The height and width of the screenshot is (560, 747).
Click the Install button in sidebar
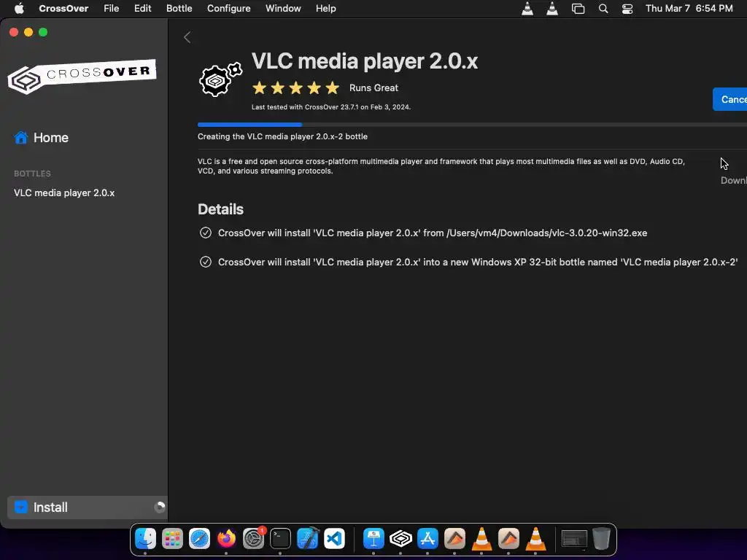pos(88,507)
